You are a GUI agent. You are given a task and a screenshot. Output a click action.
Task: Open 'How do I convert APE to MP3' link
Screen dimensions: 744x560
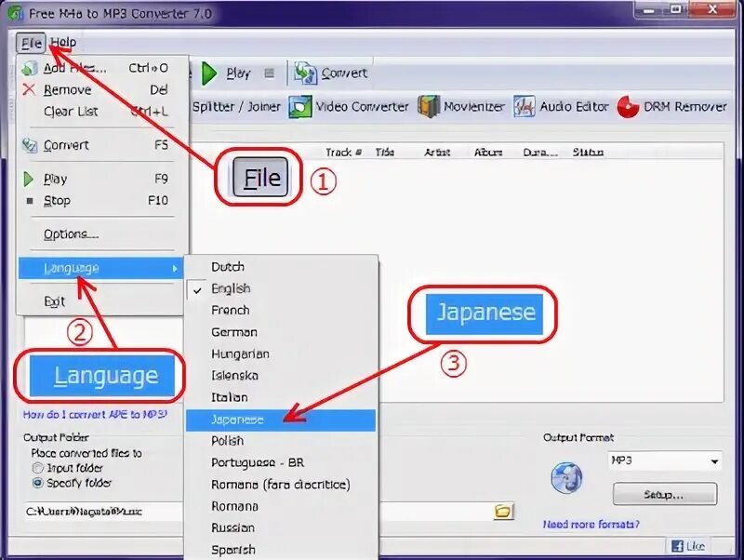[x=95, y=415]
